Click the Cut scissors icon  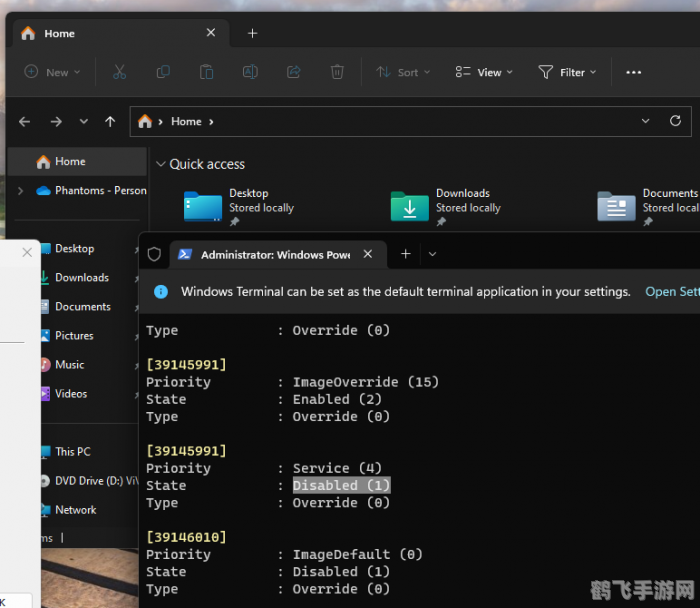coord(120,72)
